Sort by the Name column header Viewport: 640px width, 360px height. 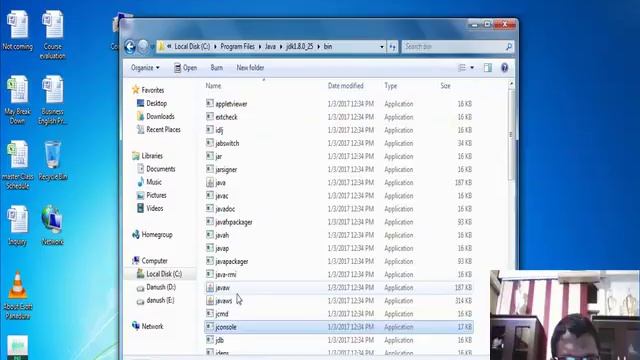point(213,86)
